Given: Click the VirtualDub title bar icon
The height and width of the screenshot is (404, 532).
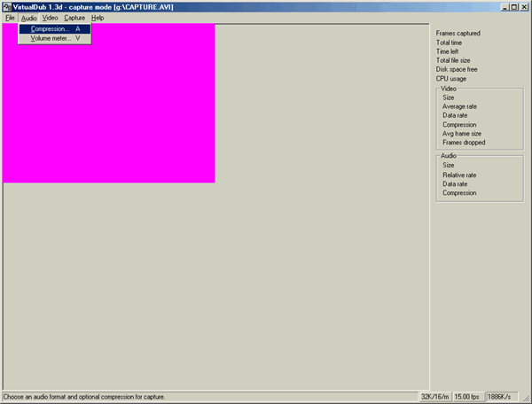Looking at the screenshot, I should click(x=7, y=7).
